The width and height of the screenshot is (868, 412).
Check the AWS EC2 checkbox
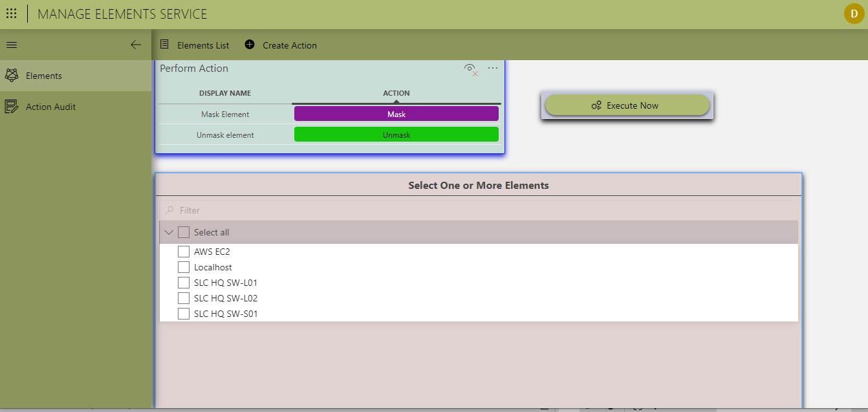[x=184, y=252]
